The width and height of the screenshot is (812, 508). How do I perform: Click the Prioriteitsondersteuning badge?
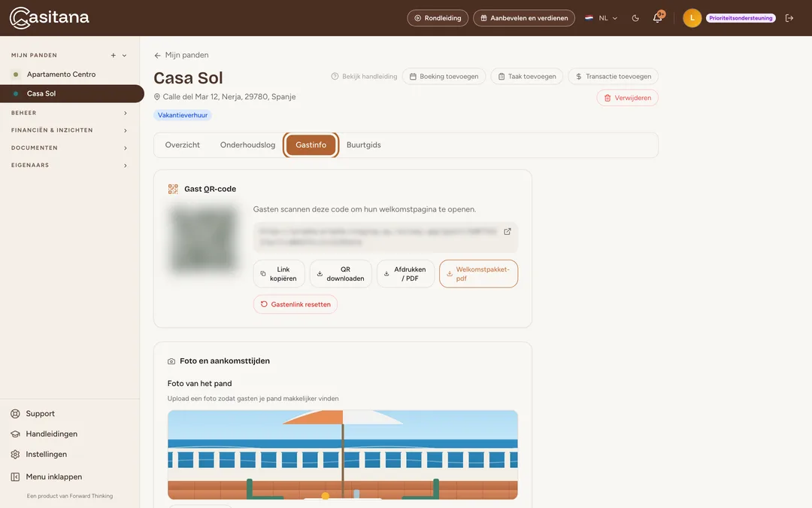[741, 18]
